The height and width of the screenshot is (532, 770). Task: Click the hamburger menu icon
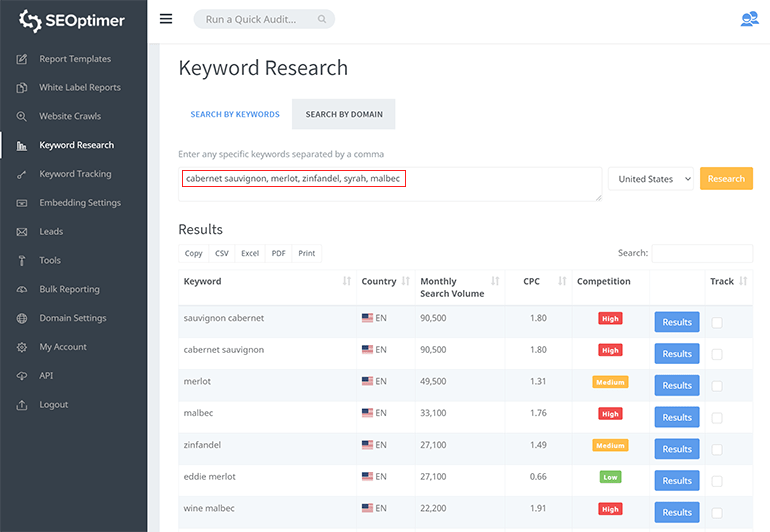click(x=166, y=19)
